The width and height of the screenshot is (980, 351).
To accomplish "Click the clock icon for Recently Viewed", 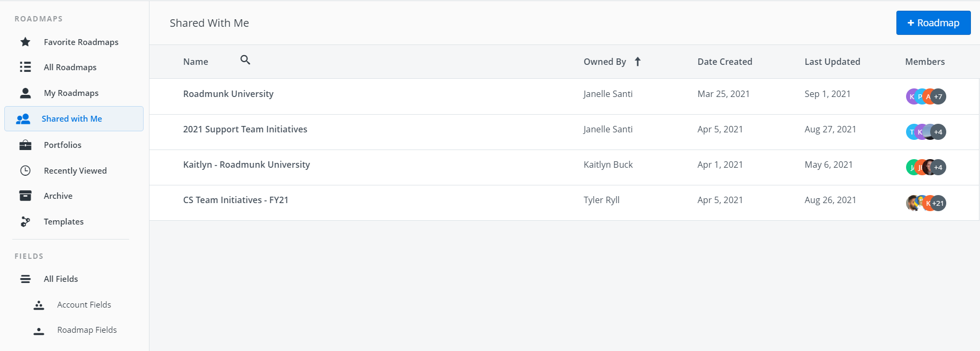I will 25,170.
